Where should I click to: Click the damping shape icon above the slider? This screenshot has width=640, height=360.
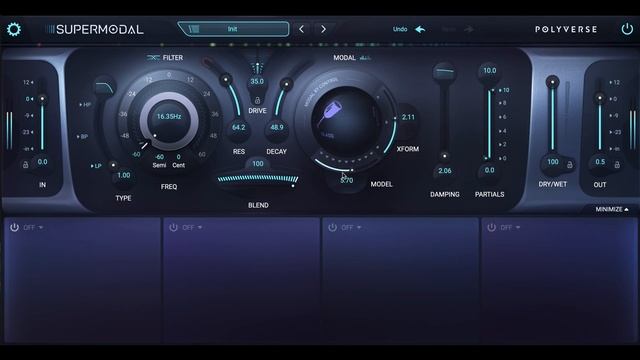(x=444, y=71)
